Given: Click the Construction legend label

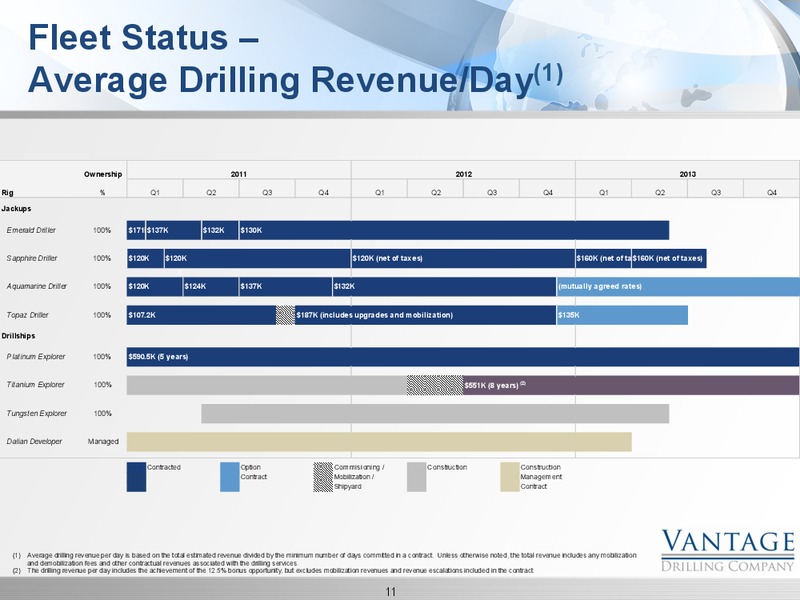Looking at the screenshot, I should click(x=447, y=467).
